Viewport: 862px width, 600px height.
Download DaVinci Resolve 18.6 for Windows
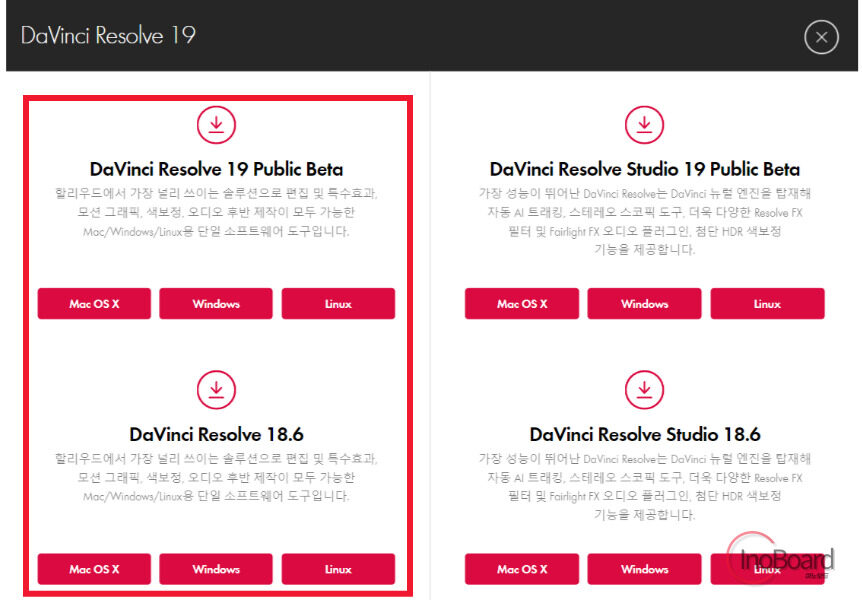click(216, 569)
